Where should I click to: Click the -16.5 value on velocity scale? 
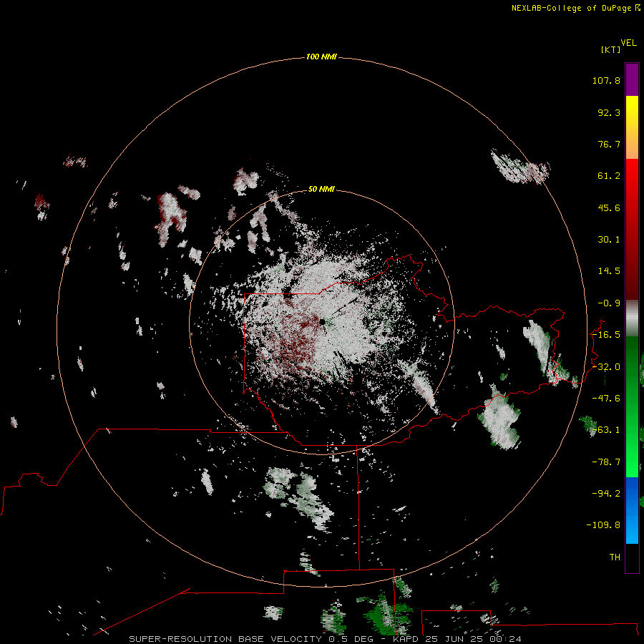(x=606, y=335)
